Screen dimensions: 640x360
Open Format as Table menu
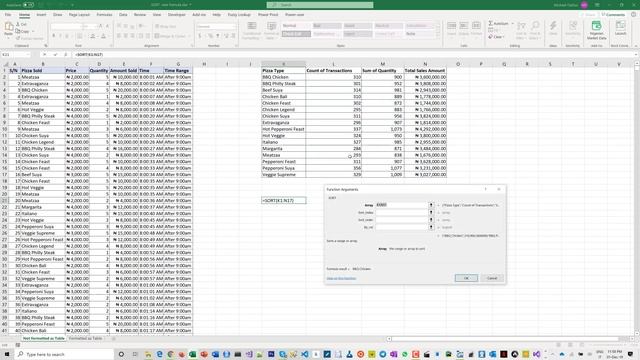(271, 31)
